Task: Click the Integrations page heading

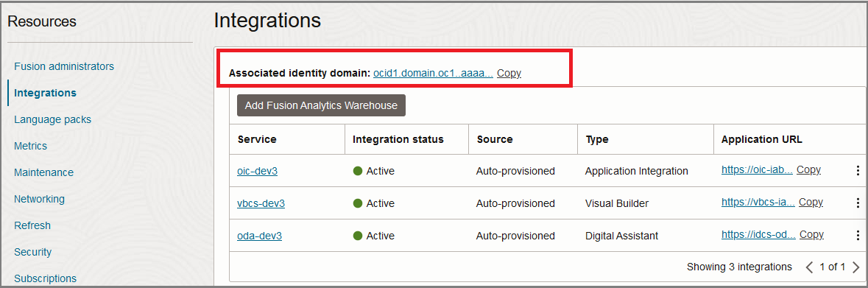Action: [267, 21]
